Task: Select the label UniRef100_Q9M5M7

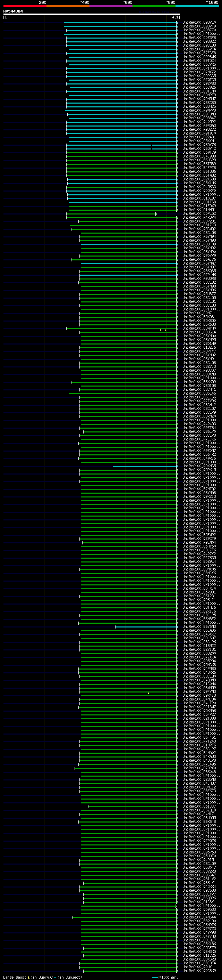Action: (199, 99)
